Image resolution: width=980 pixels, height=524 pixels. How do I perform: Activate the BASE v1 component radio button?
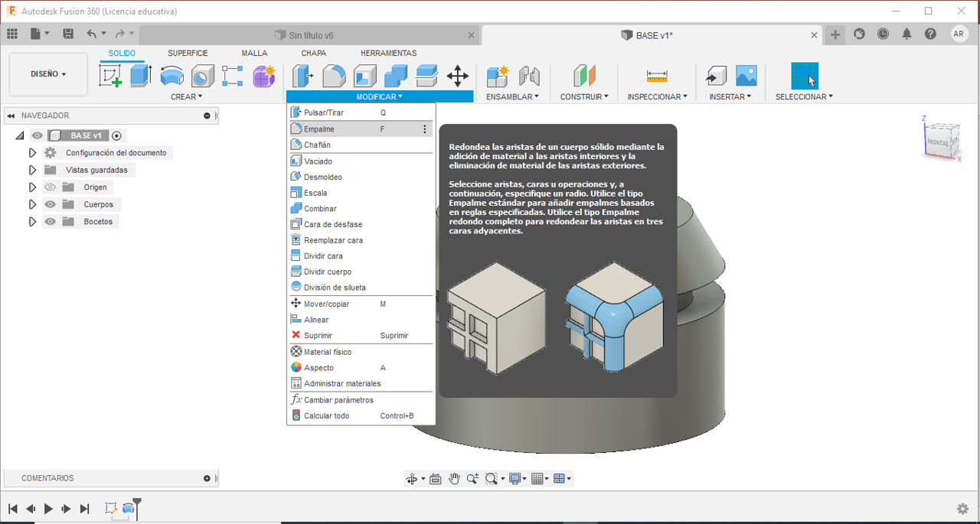(x=117, y=135)
